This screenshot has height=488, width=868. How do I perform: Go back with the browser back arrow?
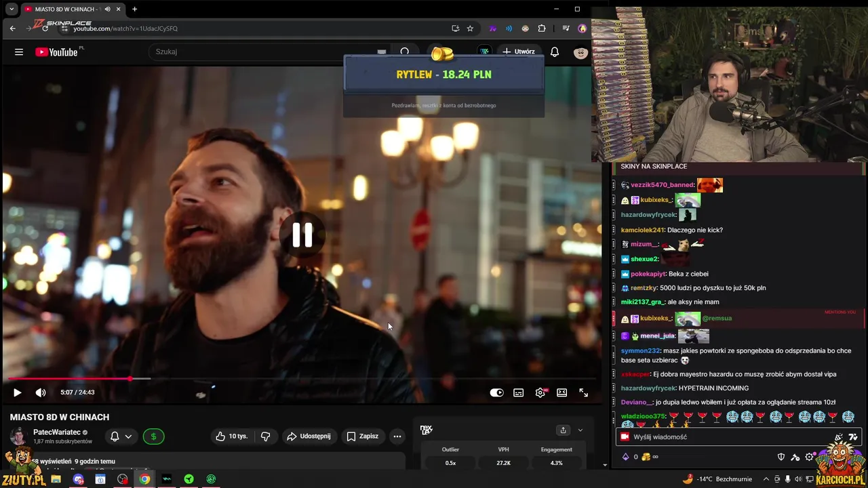(12, 28)
